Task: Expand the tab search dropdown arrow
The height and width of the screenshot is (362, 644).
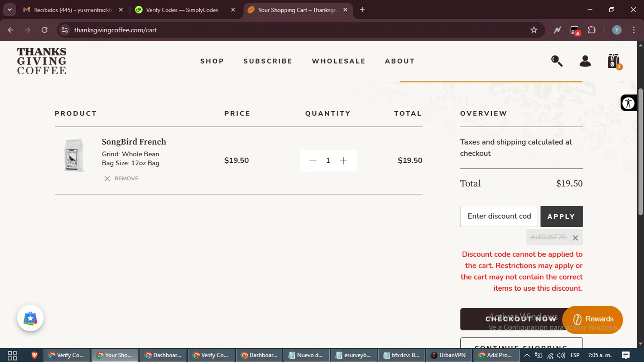Action: (9, 10)
